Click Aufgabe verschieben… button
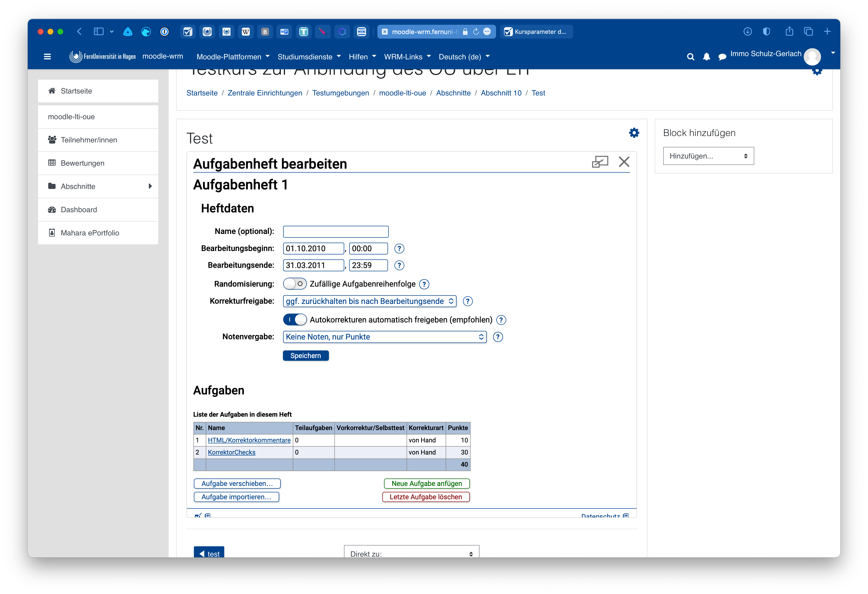This screenshot has height=594, width=868. (237, 483)
